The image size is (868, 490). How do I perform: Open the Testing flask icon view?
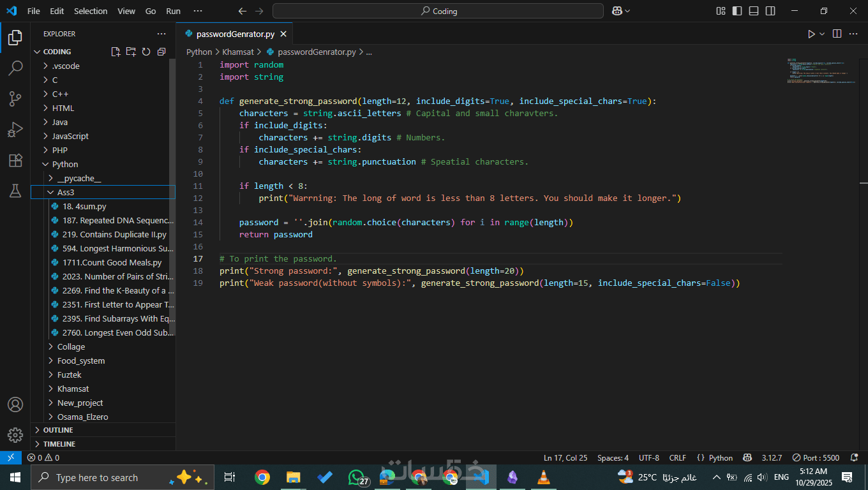(15, 191)
